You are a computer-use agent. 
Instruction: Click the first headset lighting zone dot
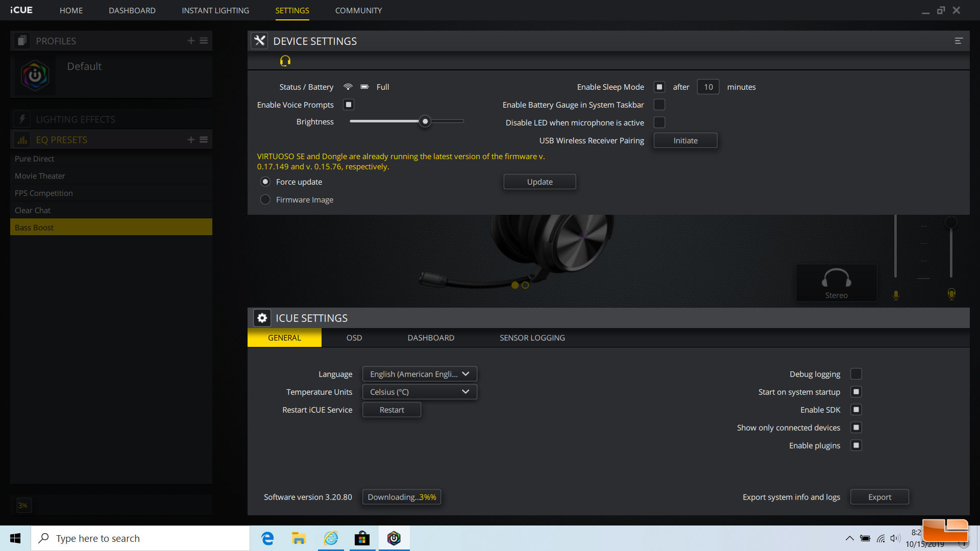(x=515, y=285)
